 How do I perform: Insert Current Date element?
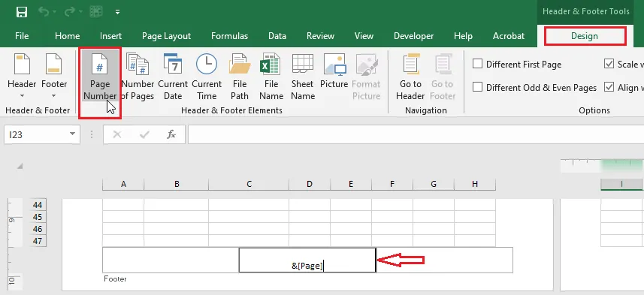pyautogui.click(x=173, y=77)
